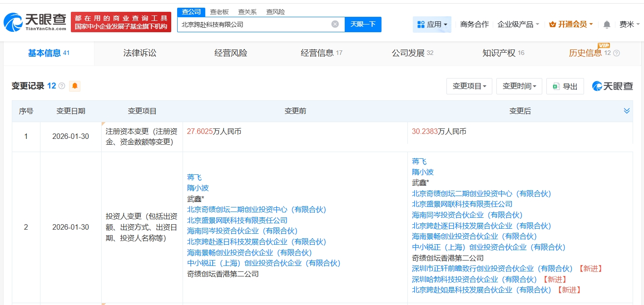This screenshot has width=644, height=305.
Task: Click help icon next to 历史信息
Action: pyautogui.click(x=616, y=54)
